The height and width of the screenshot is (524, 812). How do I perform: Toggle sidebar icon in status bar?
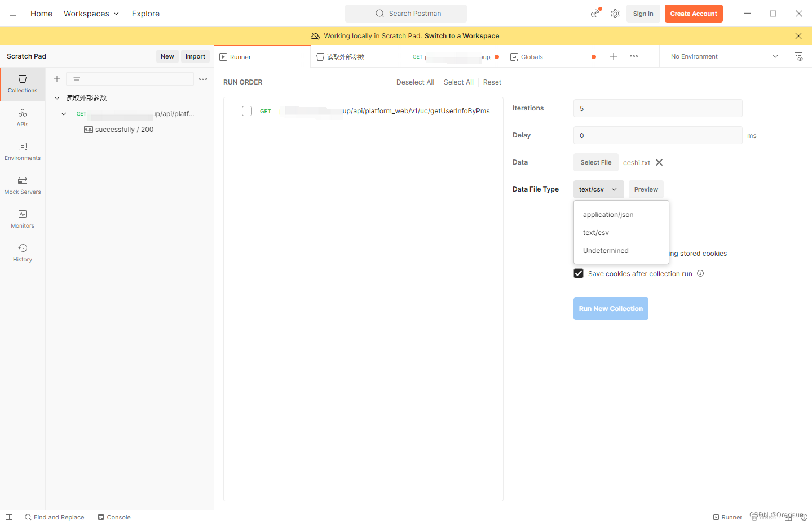[x=9, y=517]
